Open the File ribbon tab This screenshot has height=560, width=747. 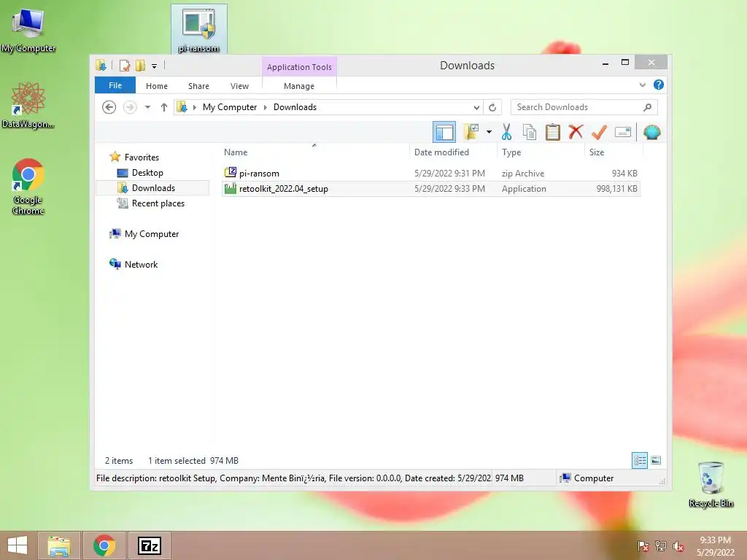pos(115,85)
